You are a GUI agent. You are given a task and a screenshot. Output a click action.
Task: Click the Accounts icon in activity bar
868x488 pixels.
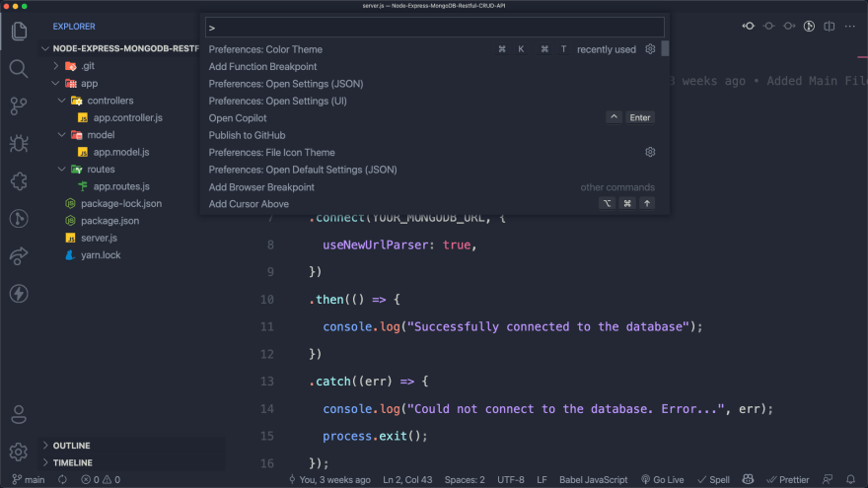tap(19, 414)
